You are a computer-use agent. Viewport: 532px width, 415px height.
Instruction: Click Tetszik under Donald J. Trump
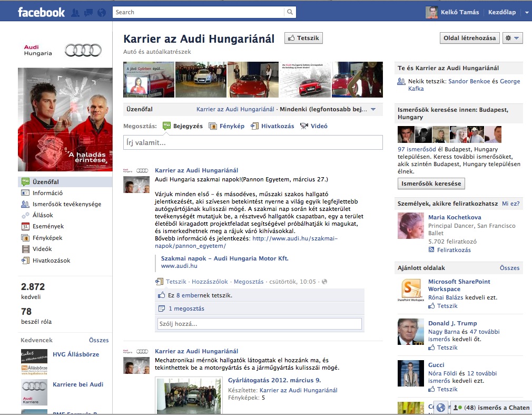point(447,348)
